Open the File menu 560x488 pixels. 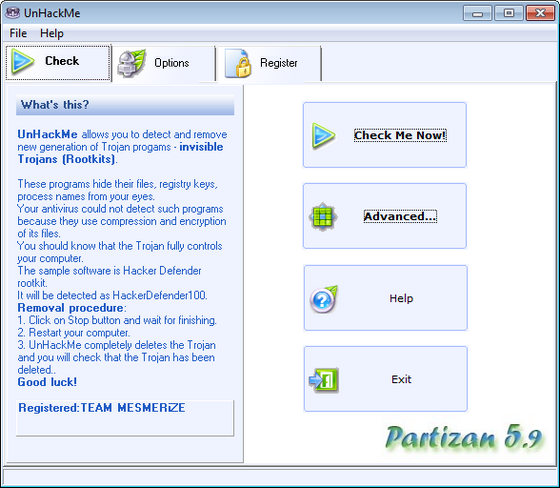[18, 33]
